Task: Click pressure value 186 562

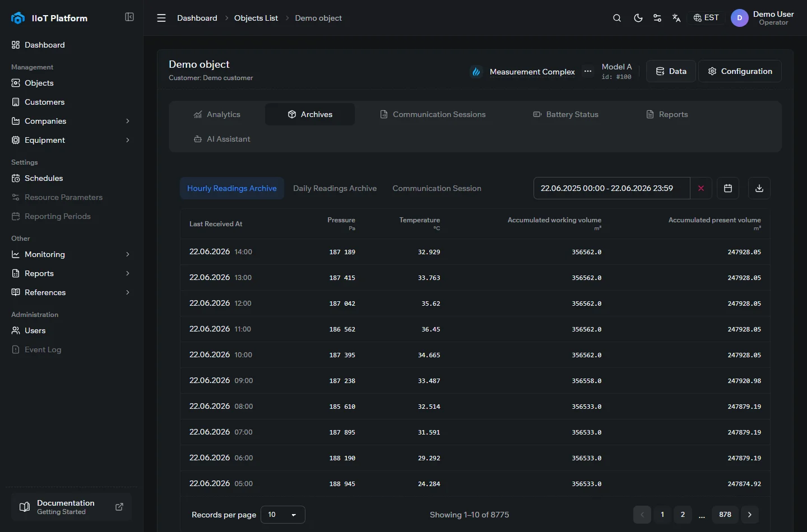Action: 342,329
